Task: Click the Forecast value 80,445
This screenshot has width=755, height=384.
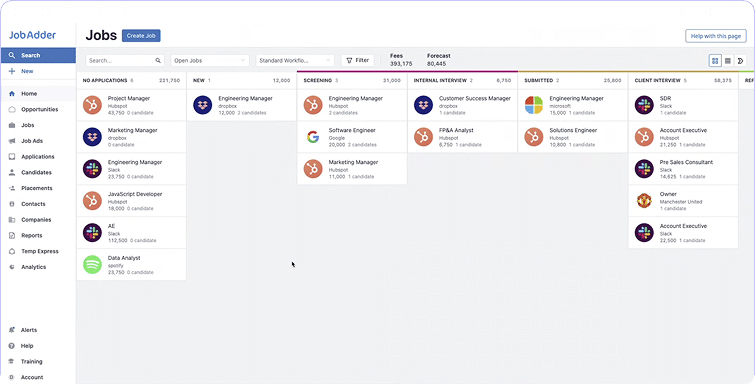Action: click(436, 64)
